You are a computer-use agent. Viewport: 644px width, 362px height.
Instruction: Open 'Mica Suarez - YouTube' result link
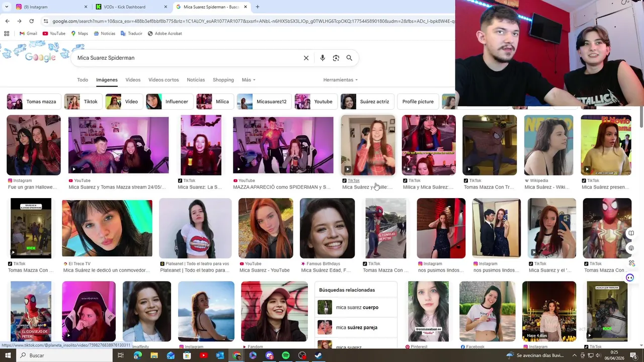(265, 270)
